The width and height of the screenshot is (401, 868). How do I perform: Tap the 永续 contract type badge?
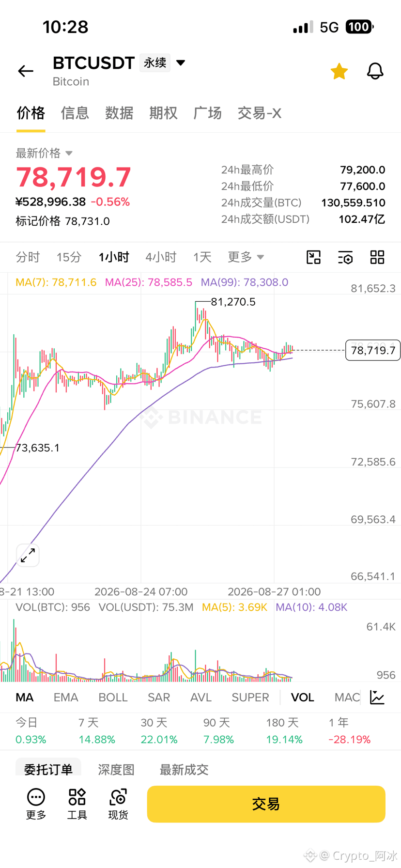(155, 62)
